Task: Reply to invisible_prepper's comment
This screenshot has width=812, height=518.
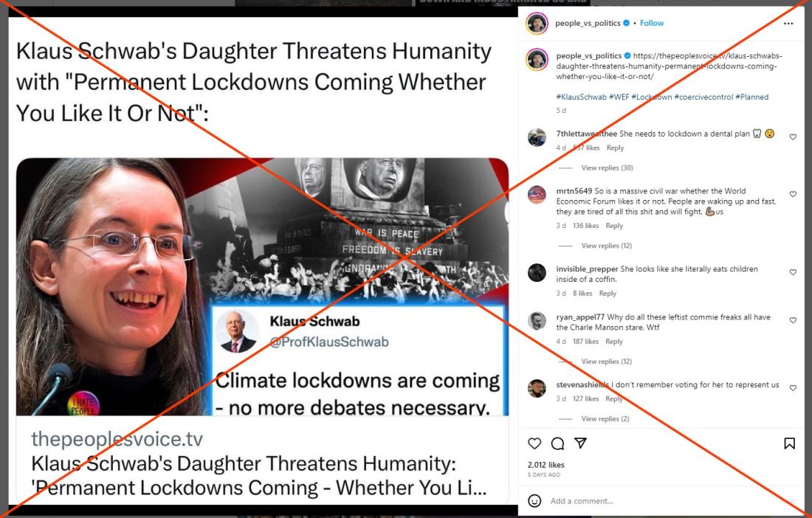Action: (x=608, y=294)
